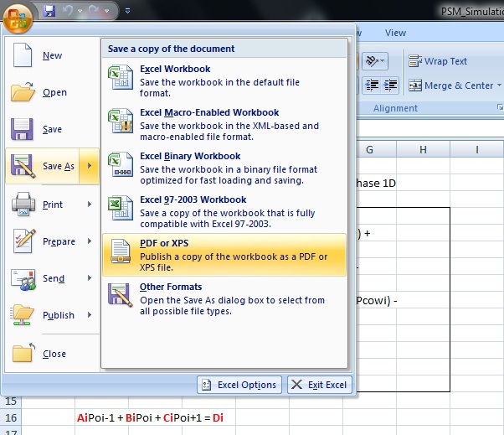Publish the workbook as PDF or XPS
504x435 pixels.
pos(224,255)
